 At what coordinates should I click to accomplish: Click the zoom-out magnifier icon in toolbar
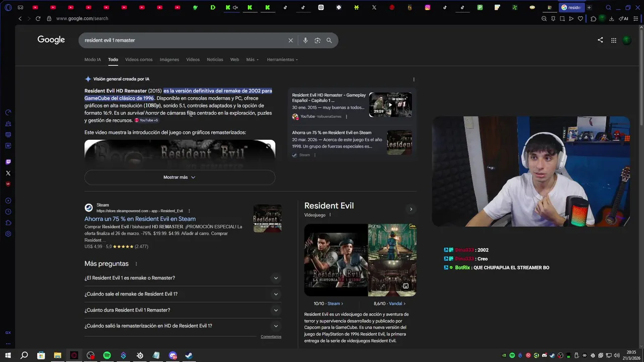[544, 19]
